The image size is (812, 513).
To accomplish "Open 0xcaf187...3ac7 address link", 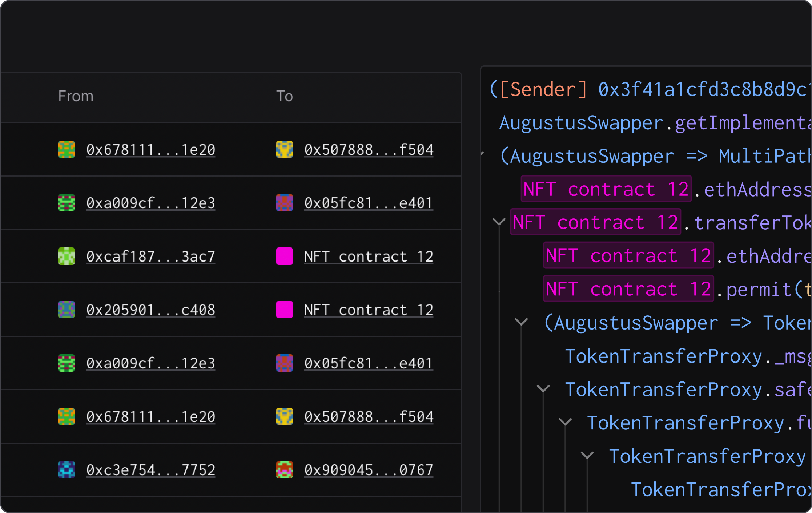I will click(150, 256).
